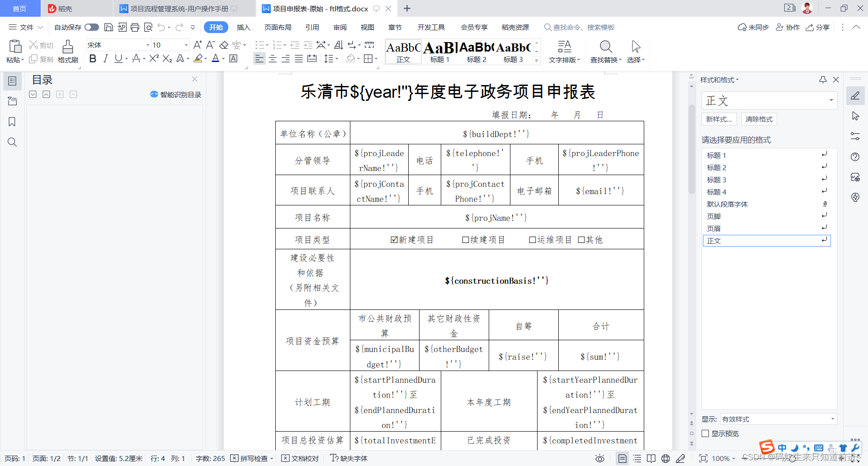Expand the current style 正文 dropdown in Styles panel
The height and width of the screenshot is (466, 868).
[x=831, y=100]
